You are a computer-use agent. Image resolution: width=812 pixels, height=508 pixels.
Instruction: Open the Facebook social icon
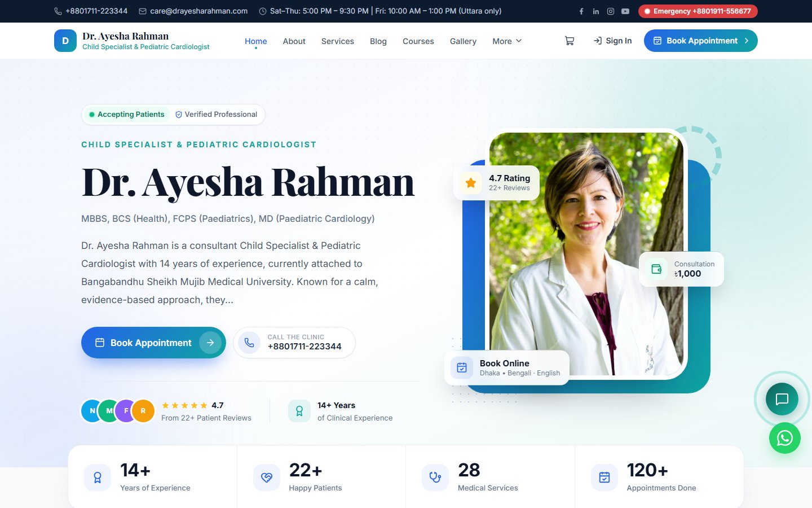click(581, 11)
